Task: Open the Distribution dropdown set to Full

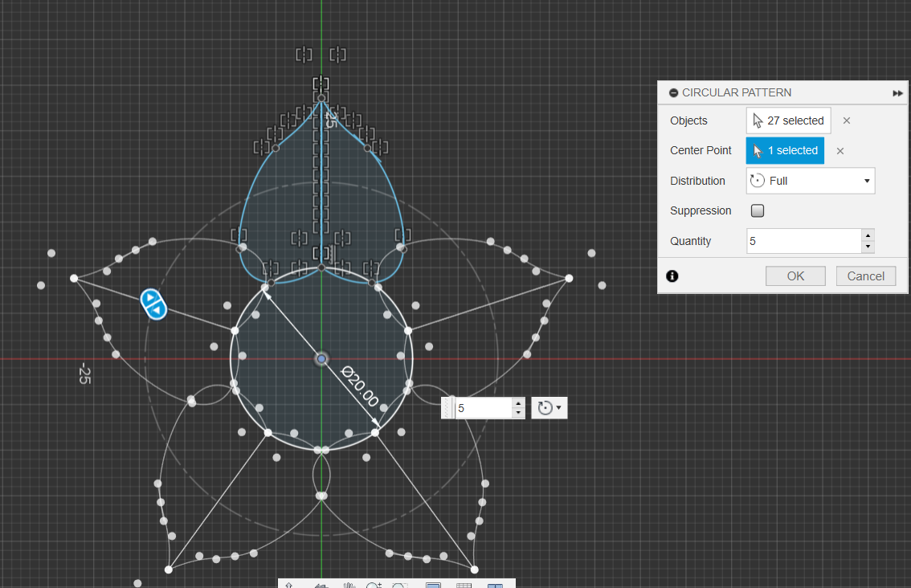Action: (x=810, y=181)
